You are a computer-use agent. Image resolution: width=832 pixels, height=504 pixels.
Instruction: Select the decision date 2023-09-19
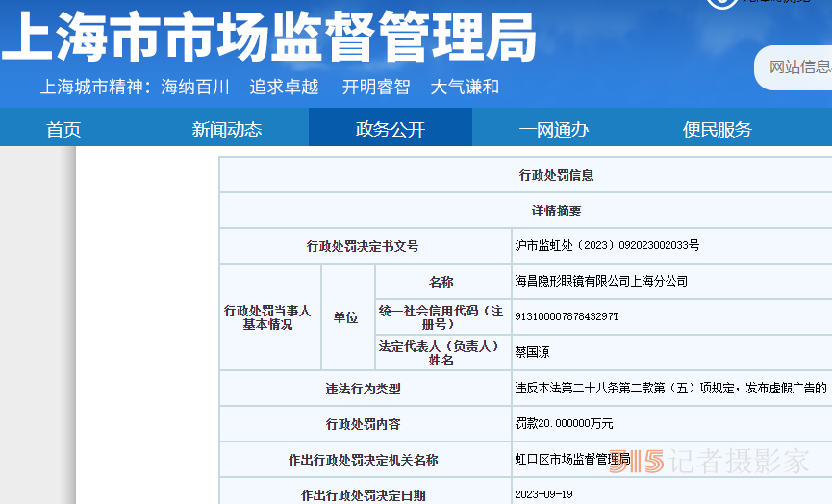543,494
